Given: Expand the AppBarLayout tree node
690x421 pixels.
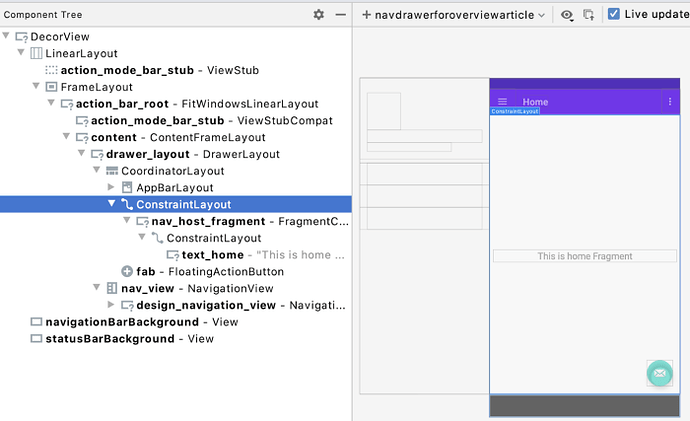Looking at the screenshot, I should tap(112, 187).
